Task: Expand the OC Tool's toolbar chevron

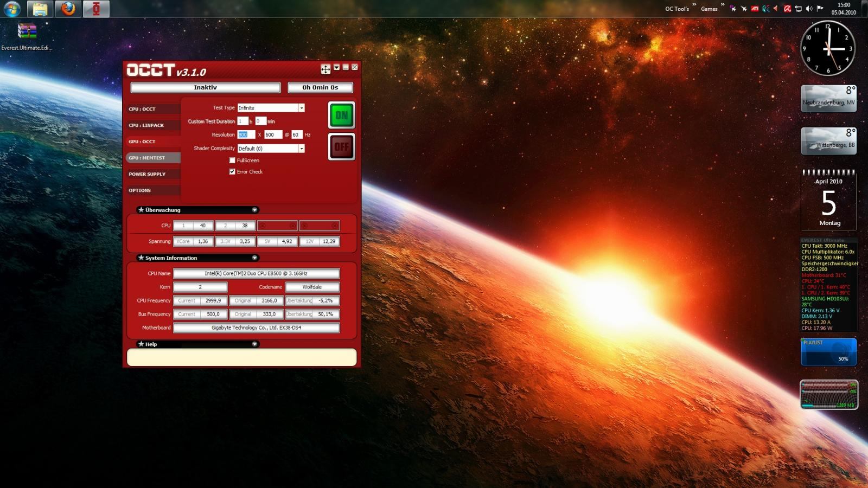Action: click(x=694, y=5)
